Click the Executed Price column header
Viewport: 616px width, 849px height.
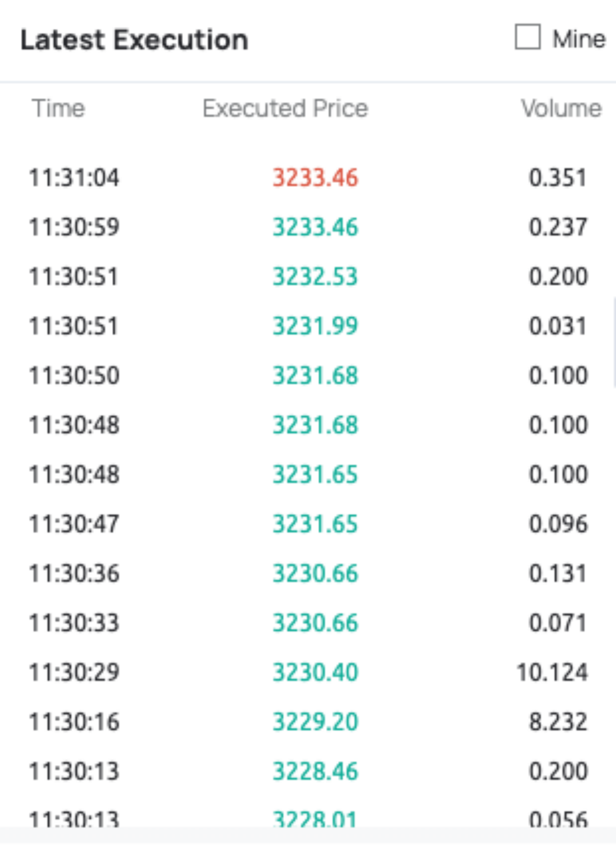click(x=285, y=108)
